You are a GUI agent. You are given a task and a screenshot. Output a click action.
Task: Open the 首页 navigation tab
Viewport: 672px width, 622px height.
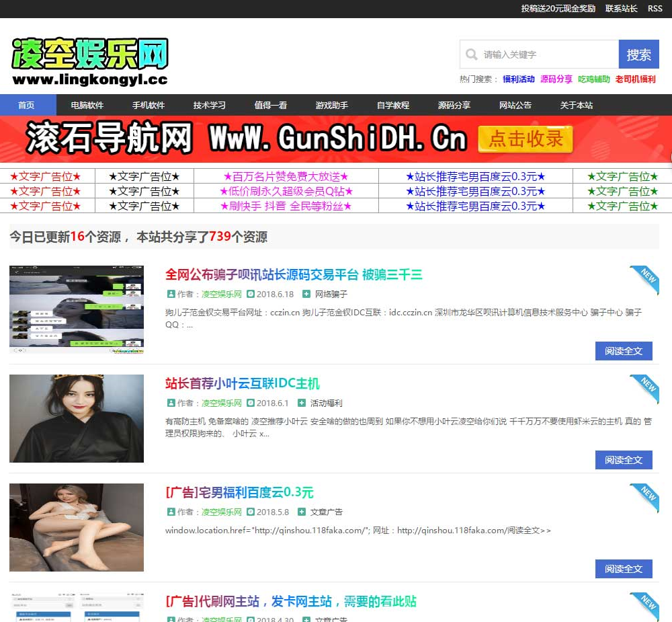[x=27, y=105]
